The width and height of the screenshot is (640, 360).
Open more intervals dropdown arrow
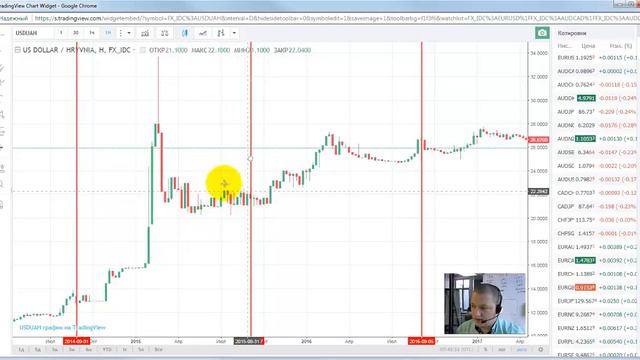129,33
